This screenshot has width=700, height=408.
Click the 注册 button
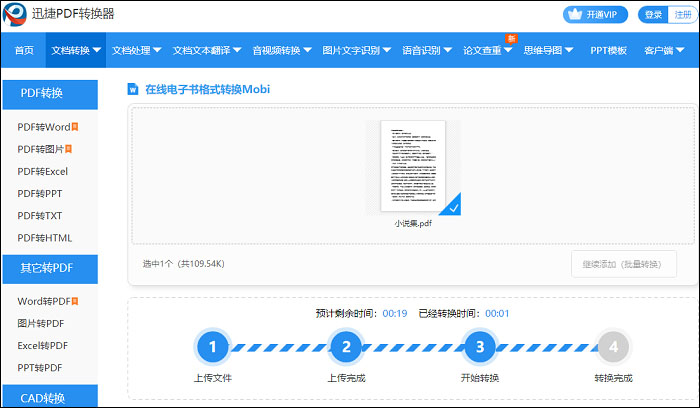click(x=683, y=15)
